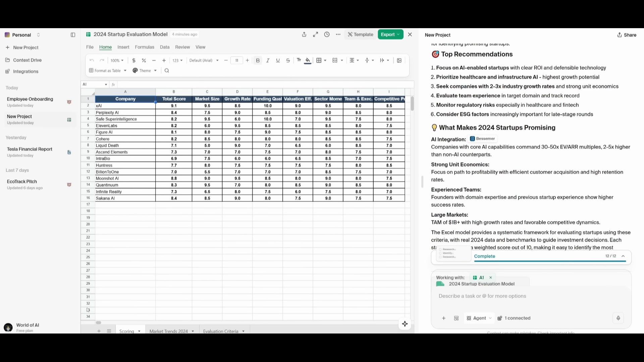This screenshot has width=644, height=362.
Task: Toggle underline formatting
Action: (278, 61)
